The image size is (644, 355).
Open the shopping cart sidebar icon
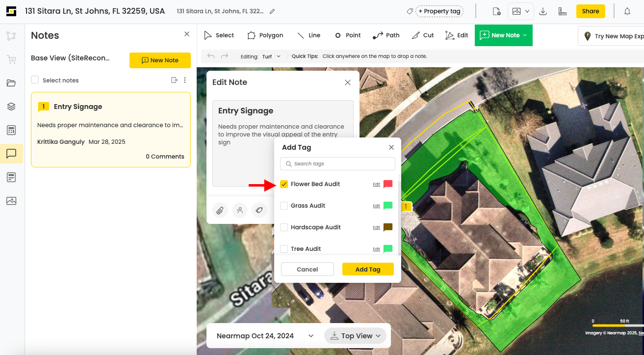tap(11, 59)
